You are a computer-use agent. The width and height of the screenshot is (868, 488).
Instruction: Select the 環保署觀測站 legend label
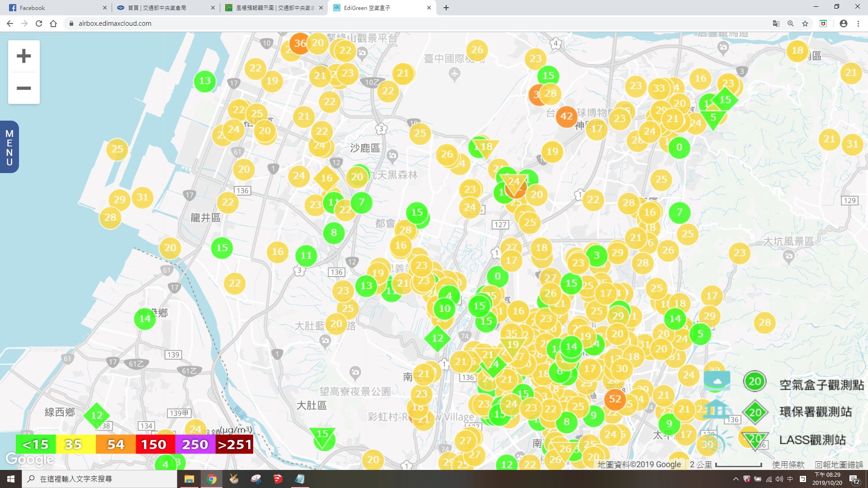tap(816, 412)
